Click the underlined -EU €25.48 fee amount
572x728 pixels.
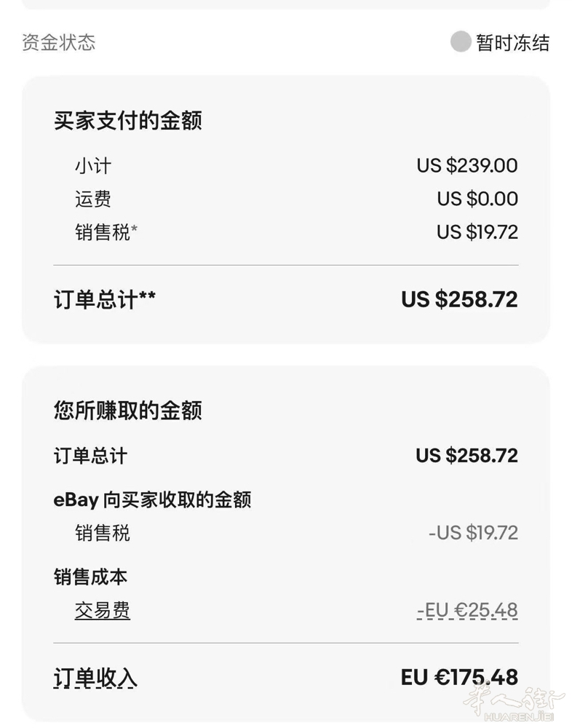(x=467, y=610)
